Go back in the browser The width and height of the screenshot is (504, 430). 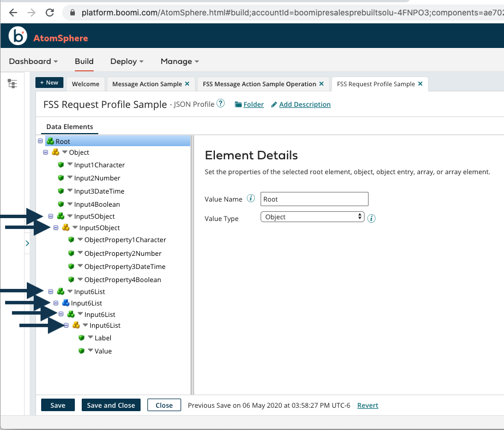point(13,13)
